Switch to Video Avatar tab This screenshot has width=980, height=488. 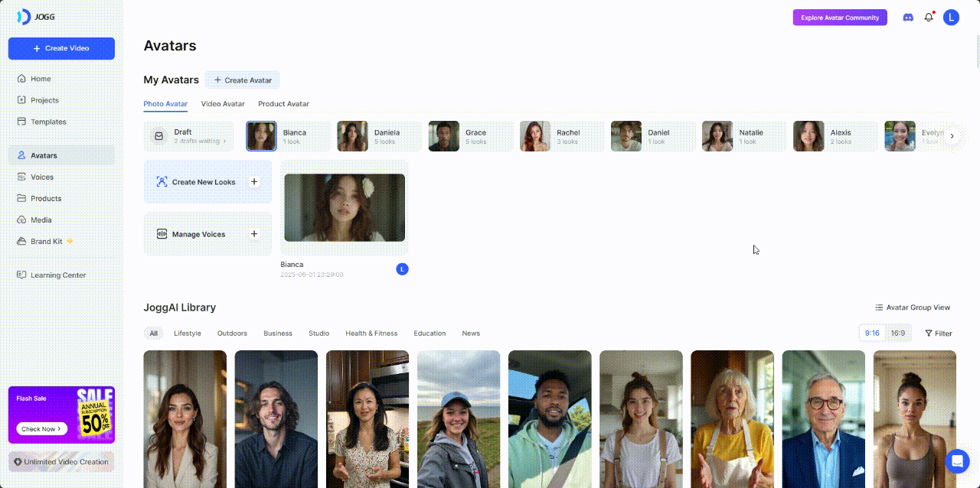[223, 104]
